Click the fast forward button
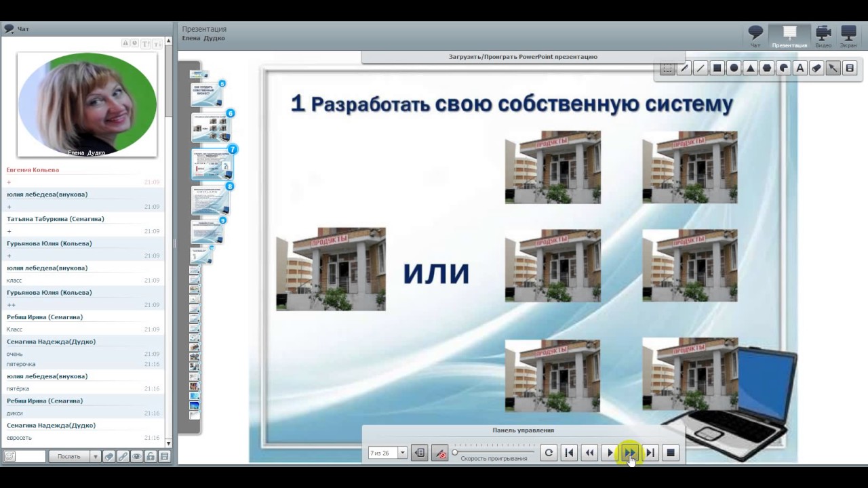868x488 pixels. click(630, 453)
